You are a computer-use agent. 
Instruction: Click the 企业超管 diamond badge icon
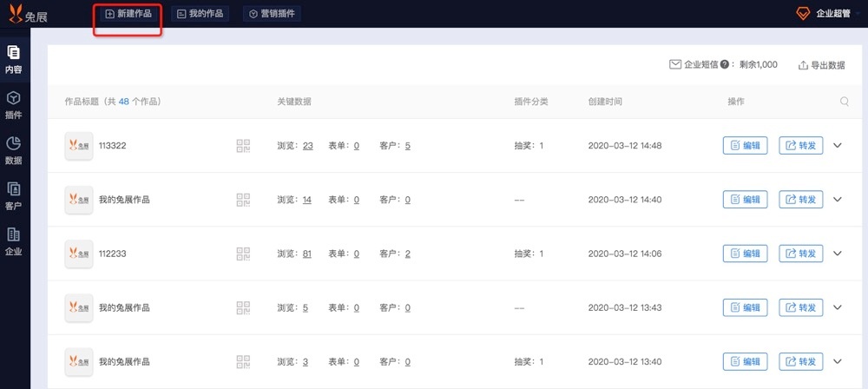[803, 13]
